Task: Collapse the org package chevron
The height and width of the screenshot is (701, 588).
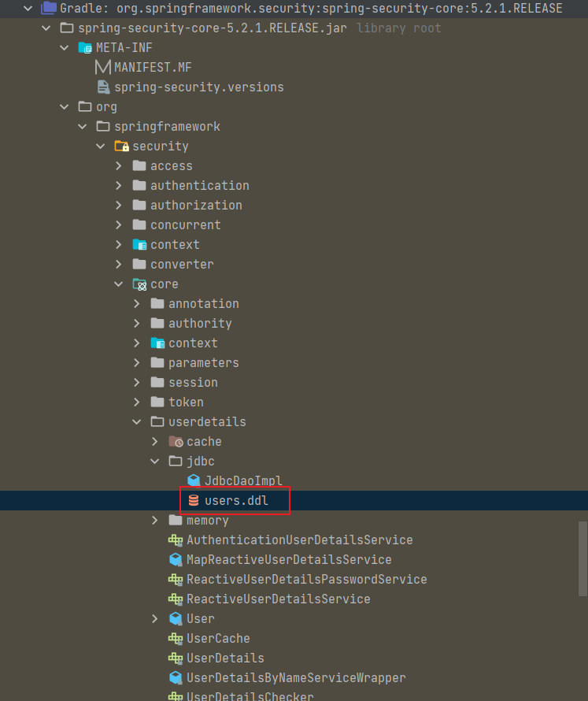Action: [65, 107]
